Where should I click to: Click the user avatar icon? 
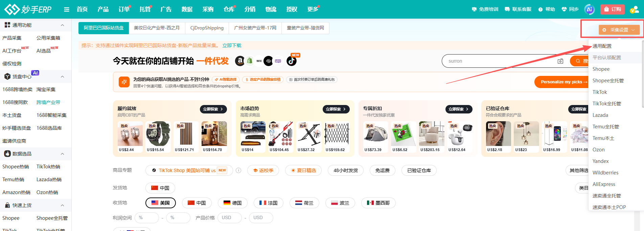pos(634,9)
